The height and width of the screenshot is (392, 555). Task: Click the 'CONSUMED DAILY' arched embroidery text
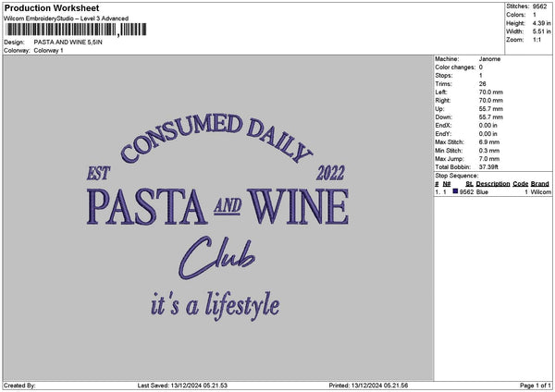(x=216, y=139)
